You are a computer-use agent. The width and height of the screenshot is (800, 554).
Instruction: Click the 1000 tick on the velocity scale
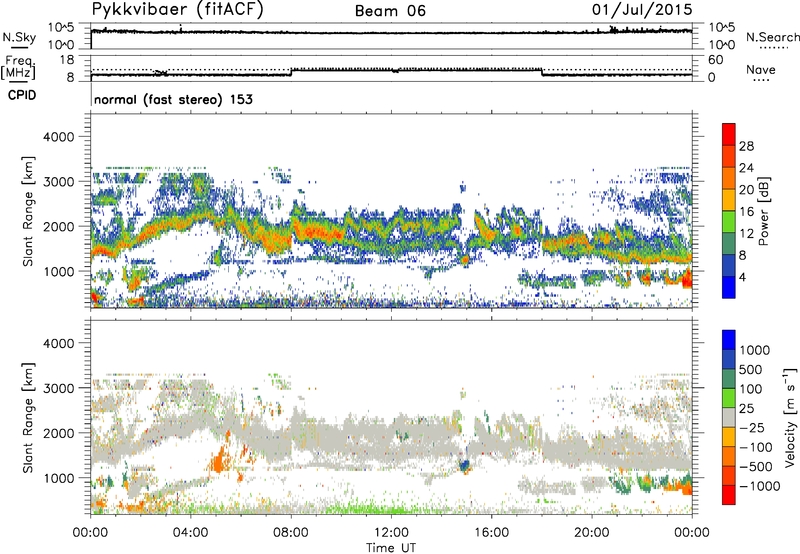point(754,350)
